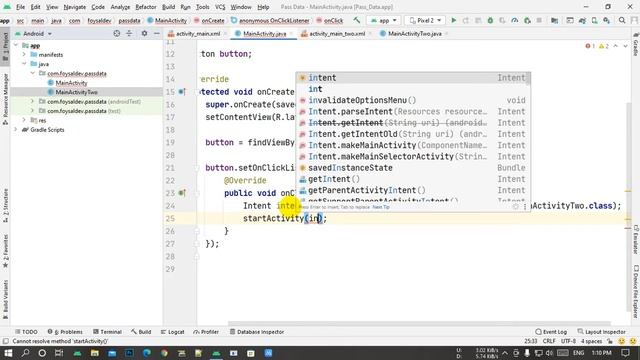The height and width of the screenshot is (360, 640).
Task: Open the Profile app gauge icon
Action: point(515,20)
